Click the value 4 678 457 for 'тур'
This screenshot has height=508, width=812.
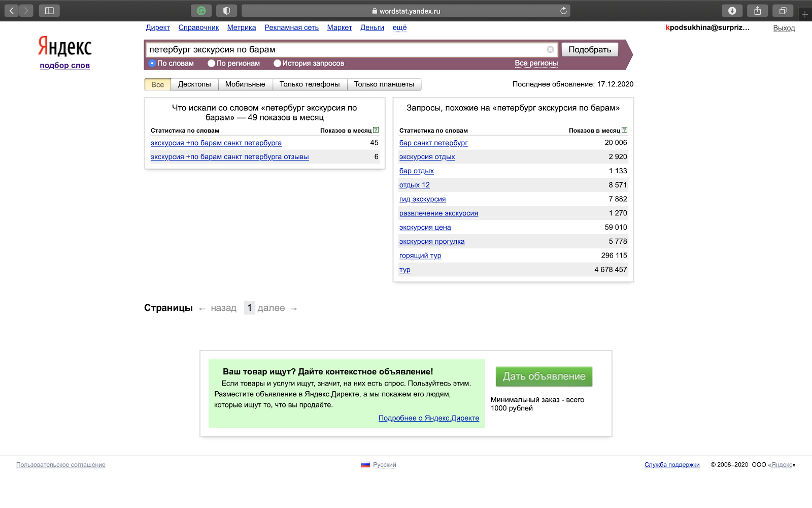point(611,270)
